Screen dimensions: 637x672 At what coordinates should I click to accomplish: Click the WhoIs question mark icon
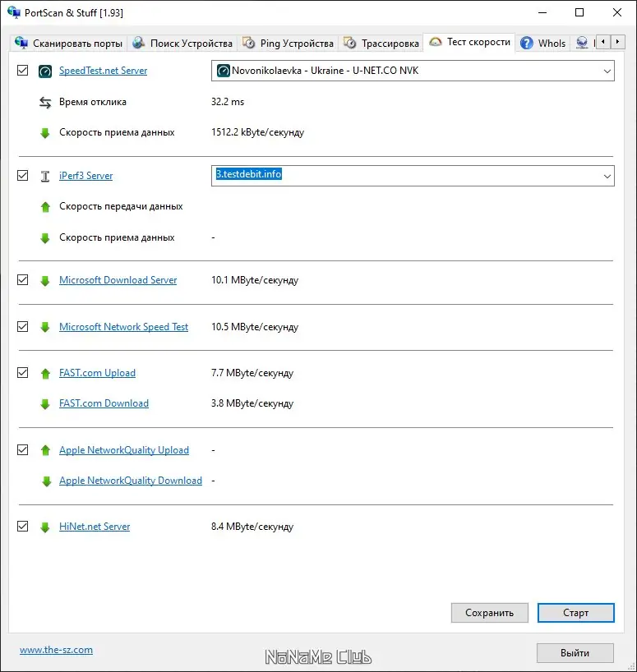(x=526, y=43)
